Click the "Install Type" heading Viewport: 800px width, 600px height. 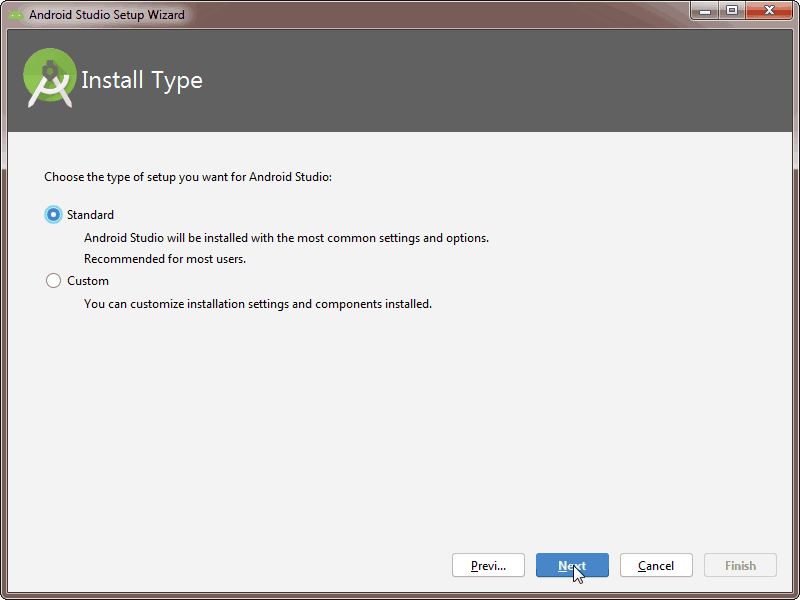[142, 81]
